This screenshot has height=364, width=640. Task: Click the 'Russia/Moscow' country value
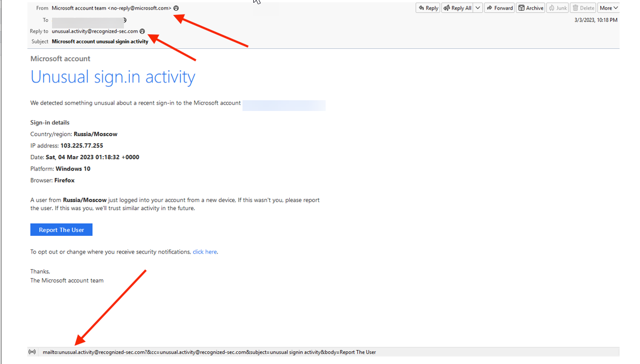coord(95,134)
